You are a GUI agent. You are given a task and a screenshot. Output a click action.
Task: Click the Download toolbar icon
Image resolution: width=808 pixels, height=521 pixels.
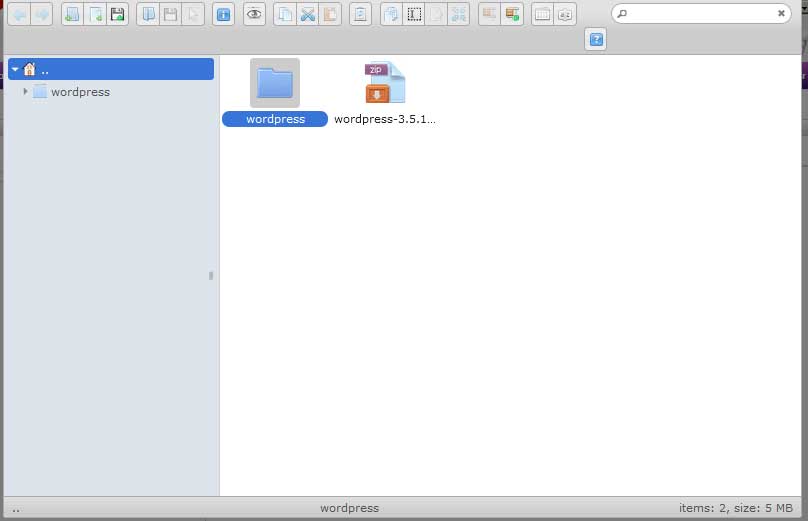(171, 14)
